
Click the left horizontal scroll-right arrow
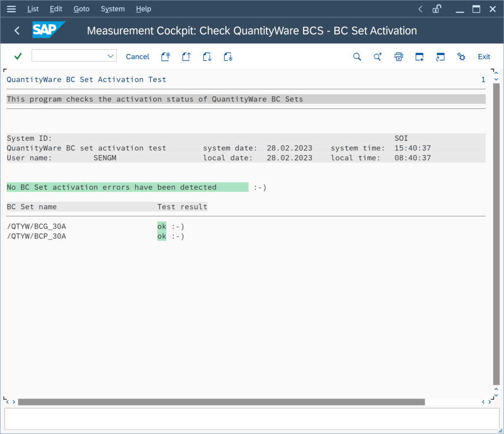coord(14,402)
